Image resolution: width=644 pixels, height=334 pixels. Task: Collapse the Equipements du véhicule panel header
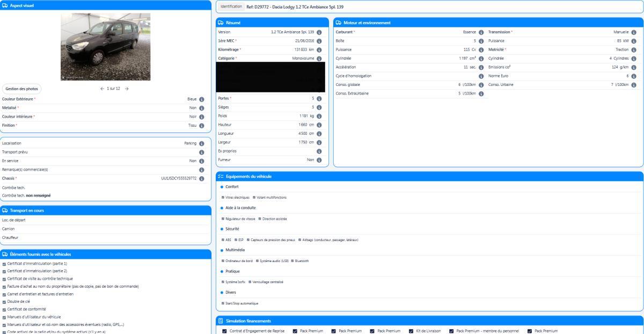(428, 176)
